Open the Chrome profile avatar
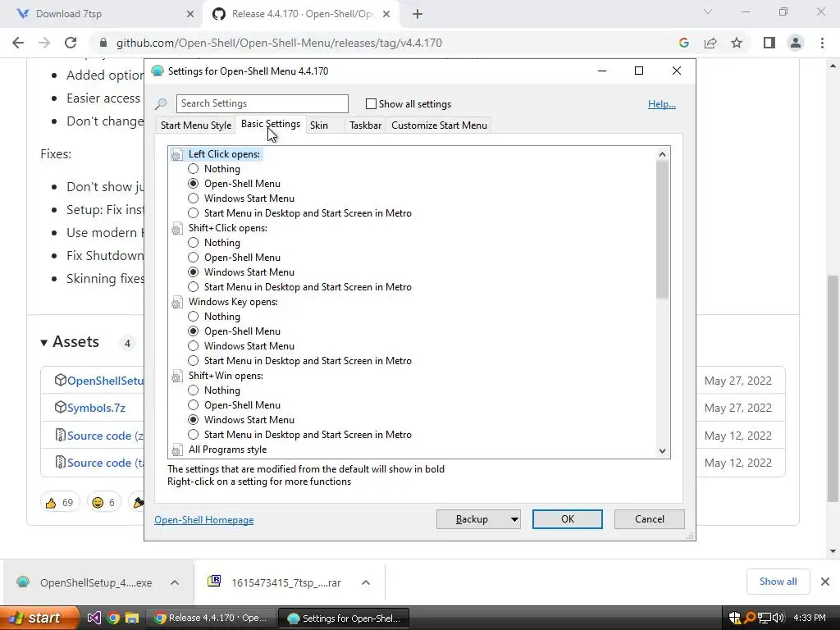The image size is (840, 630). point(796,43)
